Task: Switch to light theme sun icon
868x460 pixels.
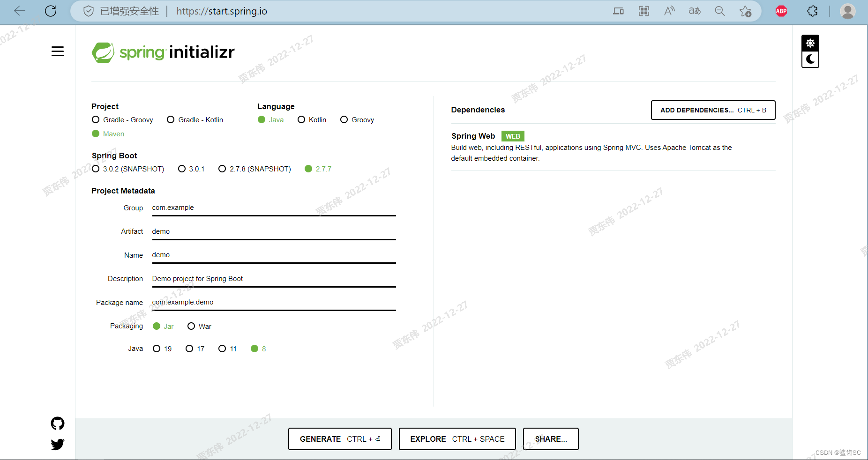Action: [810, 43]
